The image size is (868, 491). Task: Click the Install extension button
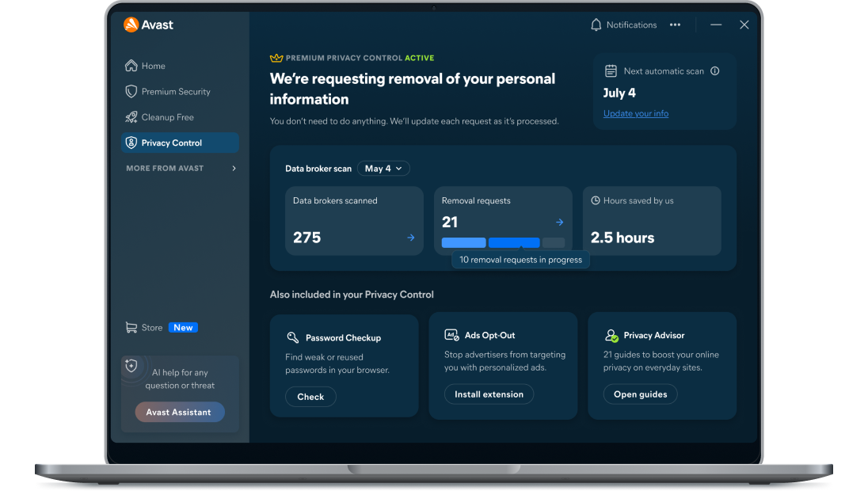click(489, 394)
